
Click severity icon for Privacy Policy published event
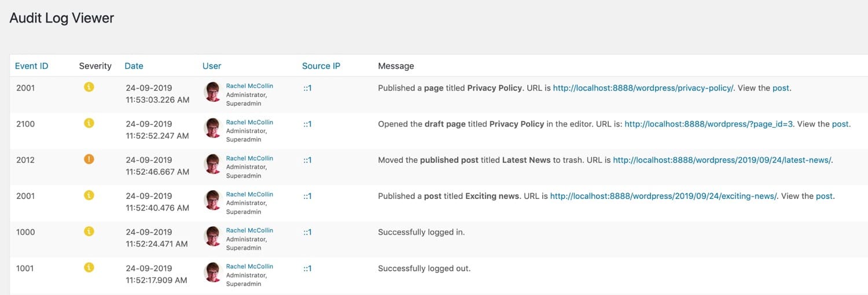89,87
